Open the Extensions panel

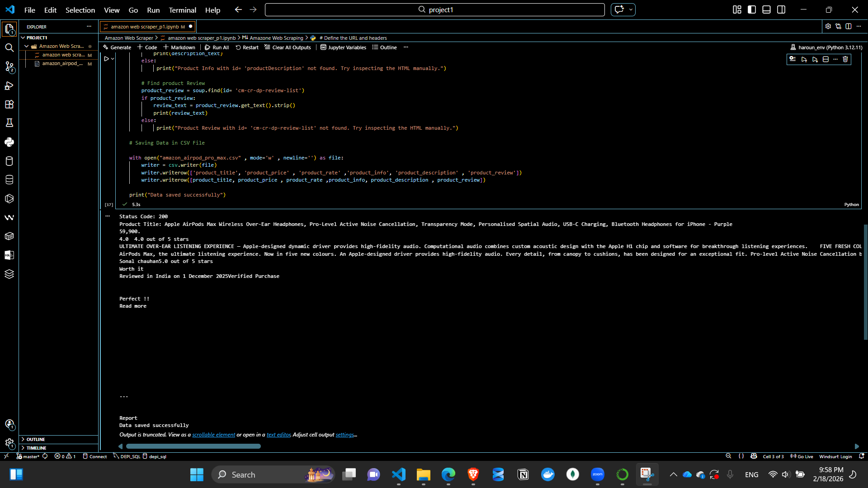click(x=9, y=104)
